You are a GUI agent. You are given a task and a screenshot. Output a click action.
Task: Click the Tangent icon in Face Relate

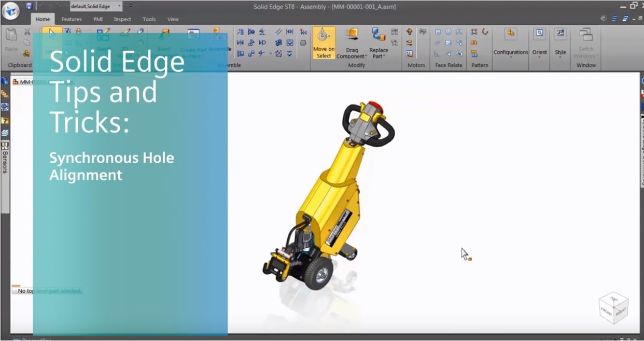[449, 53]
